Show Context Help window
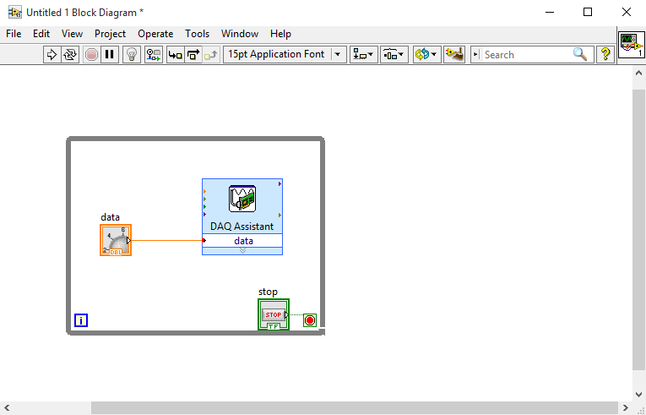Image resolution: width=646 pixels, height=415 pixels. pyautogui.click(x=605, y=54)
